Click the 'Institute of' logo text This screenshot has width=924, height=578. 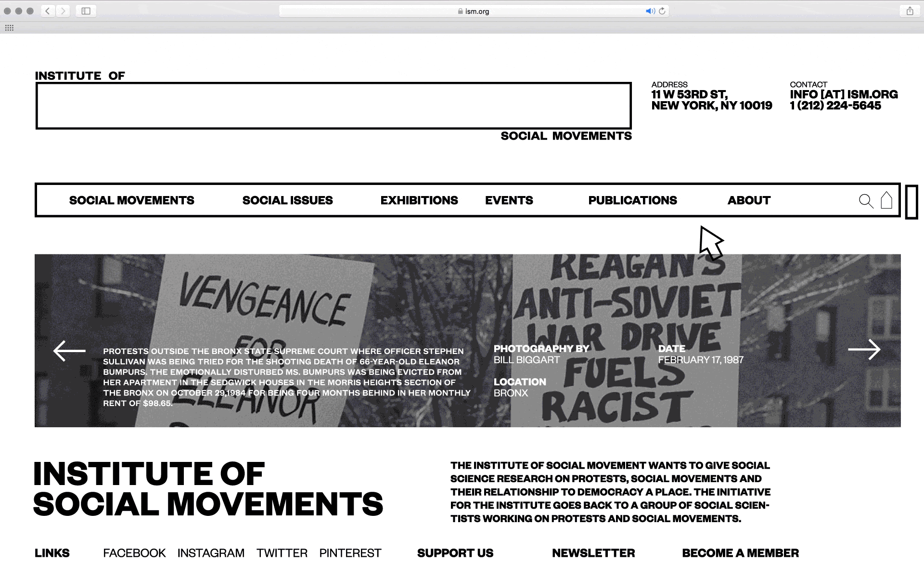[80, 76]
